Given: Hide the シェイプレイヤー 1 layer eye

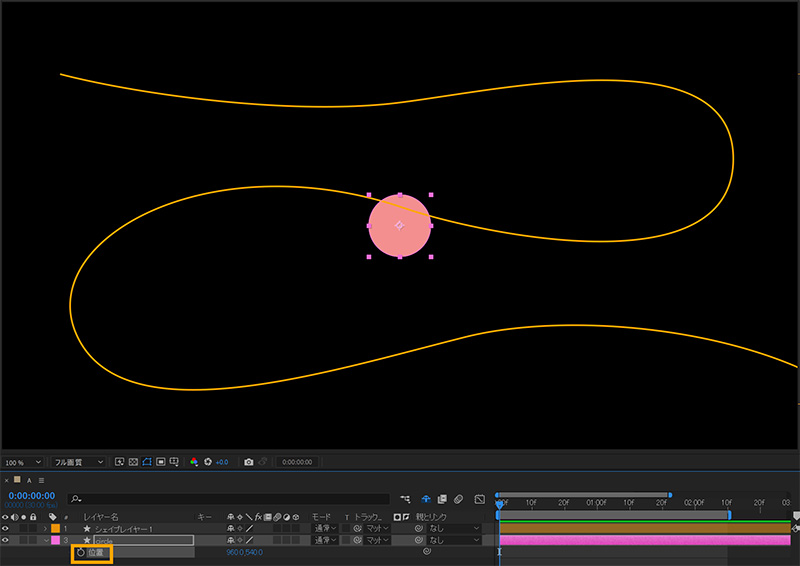Looking at the screenshot, I should coord(5,528).
